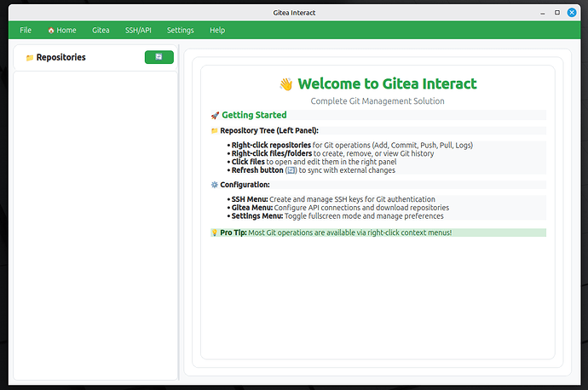Viewport: 588px width, 390px height.
Task: Click the rocket icon next to Getting Started
Action: click(215, 116)
